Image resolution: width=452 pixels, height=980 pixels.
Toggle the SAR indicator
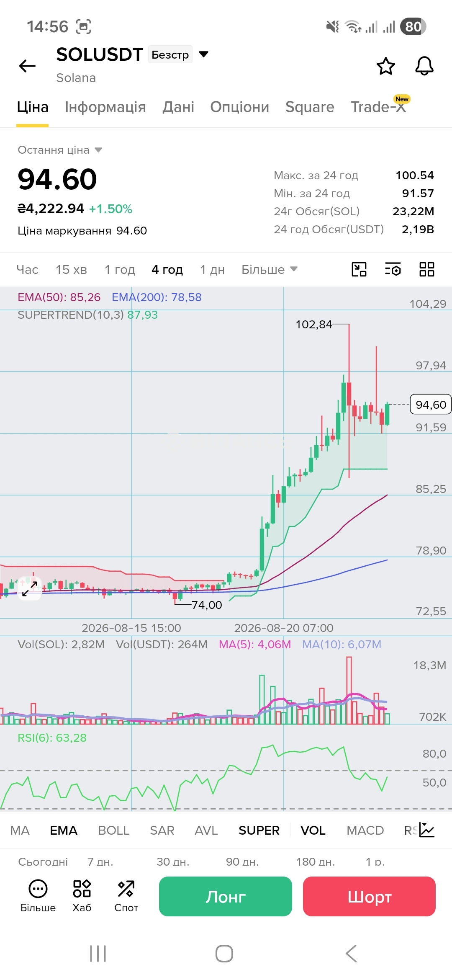[x=162, y=830]
